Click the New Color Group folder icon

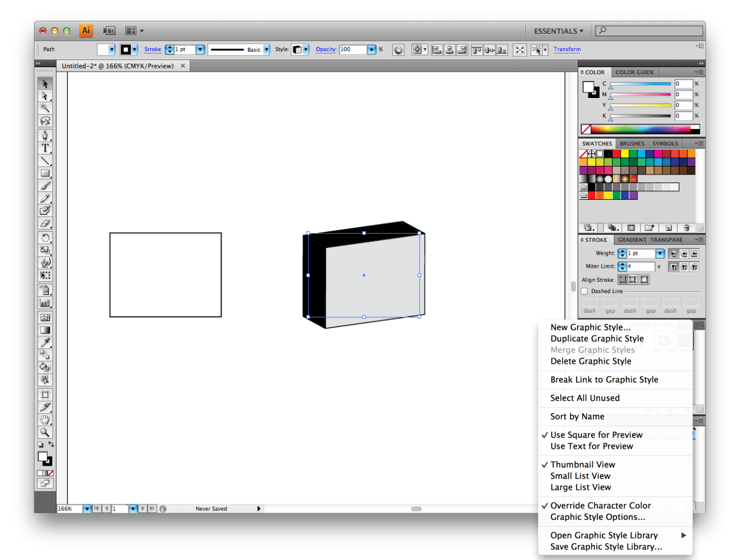649,228
